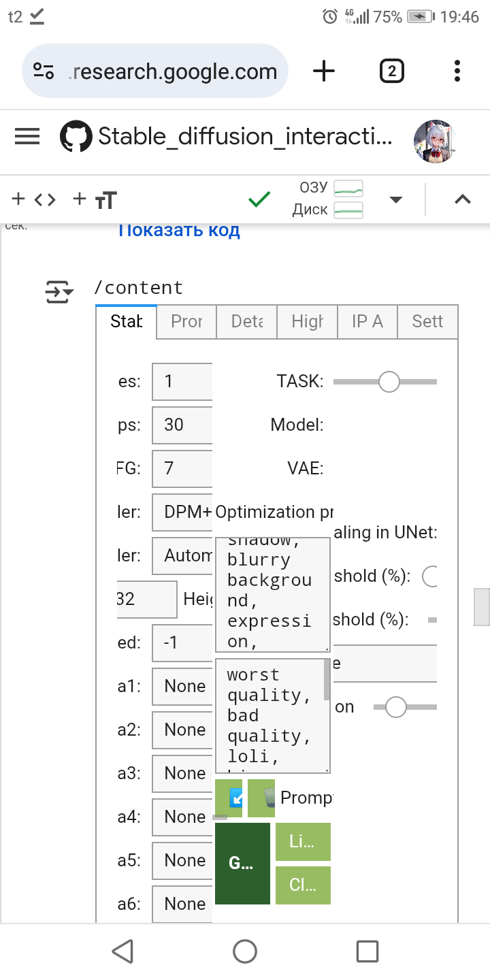Add a new code cell
Image resolution: width=490 pixels, height=980 pixels.
(x=34, y=199)
